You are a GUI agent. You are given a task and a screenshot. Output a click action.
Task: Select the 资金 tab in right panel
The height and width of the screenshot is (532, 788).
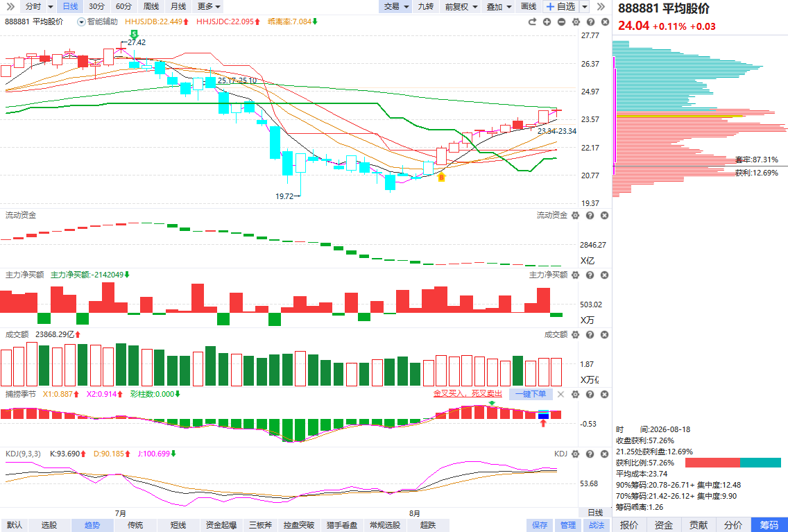[x=663, y=525]
